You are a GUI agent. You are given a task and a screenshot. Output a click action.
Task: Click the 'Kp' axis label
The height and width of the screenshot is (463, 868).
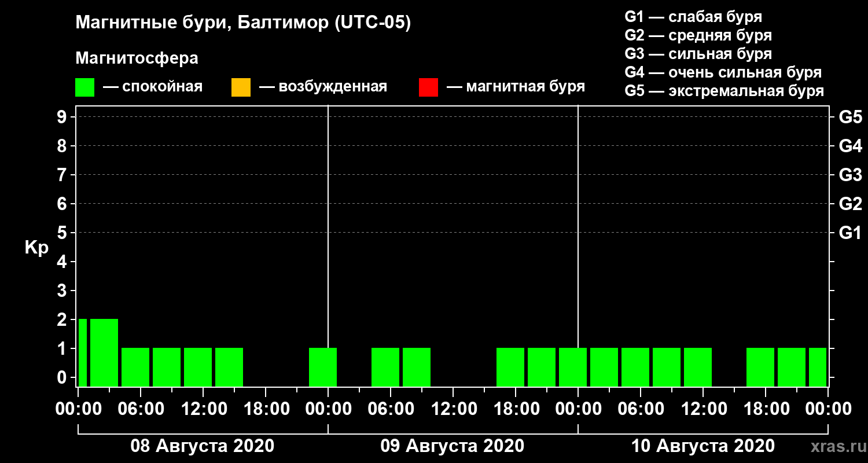click(x=36, y=248)
